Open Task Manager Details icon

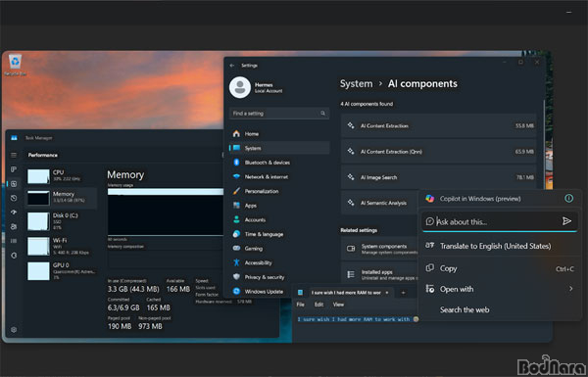coord(14,241)
